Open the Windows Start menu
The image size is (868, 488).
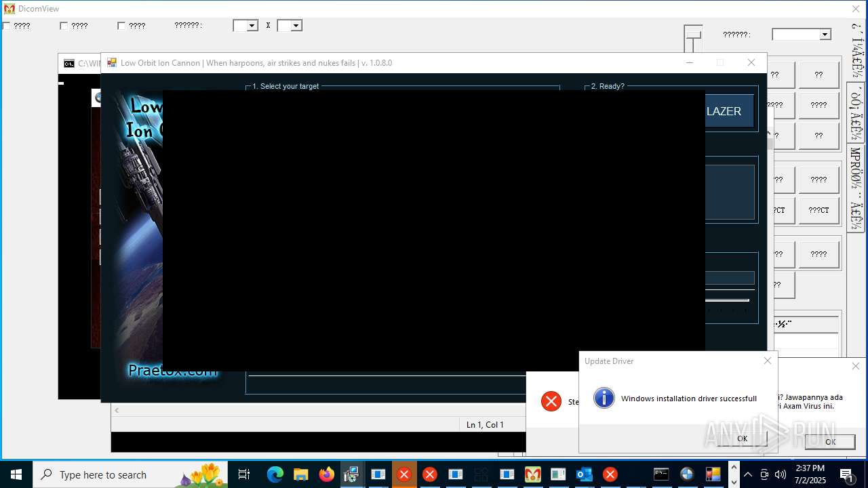(x=16, y=474)
